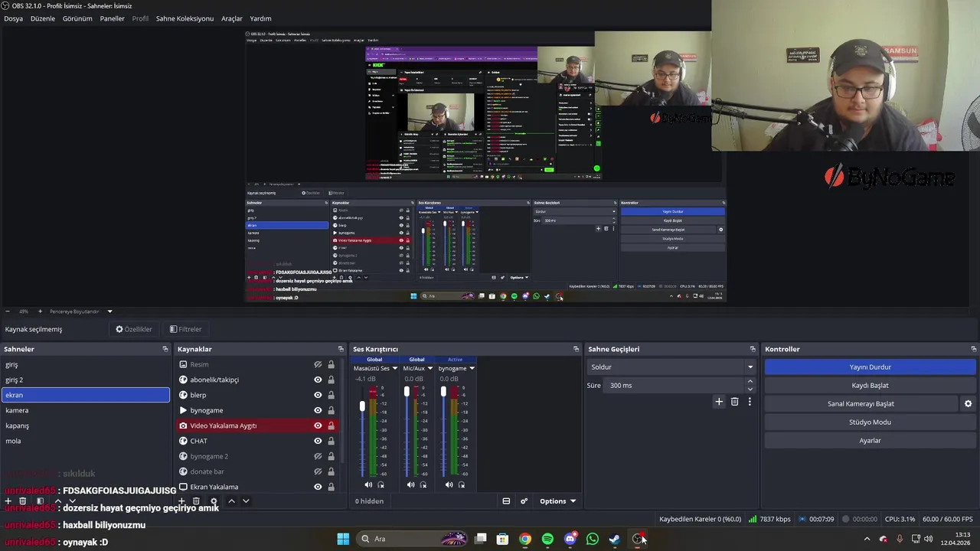Remove selected source with the trash icon
The height and width of the screenshot is (551, 980).
click(196, 501)
